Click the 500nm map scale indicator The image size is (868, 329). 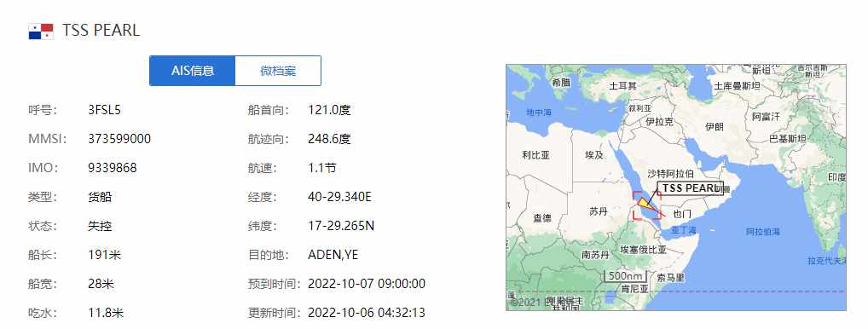pyautogui.click(x=626, y=276)
